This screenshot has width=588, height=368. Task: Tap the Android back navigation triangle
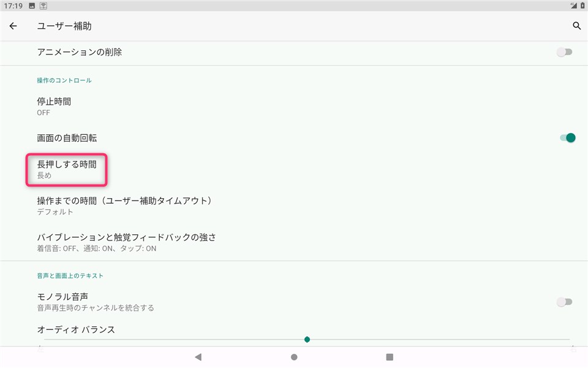tap(198, 357)
